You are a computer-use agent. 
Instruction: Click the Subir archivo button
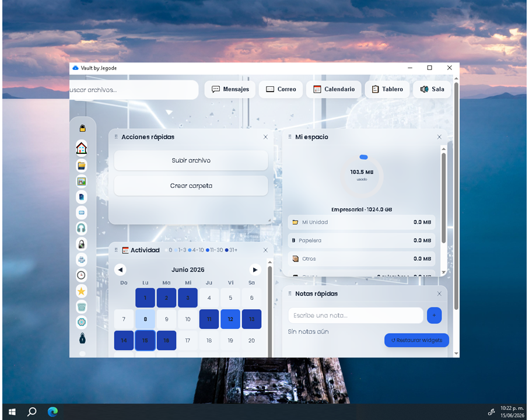click(191, 160)
